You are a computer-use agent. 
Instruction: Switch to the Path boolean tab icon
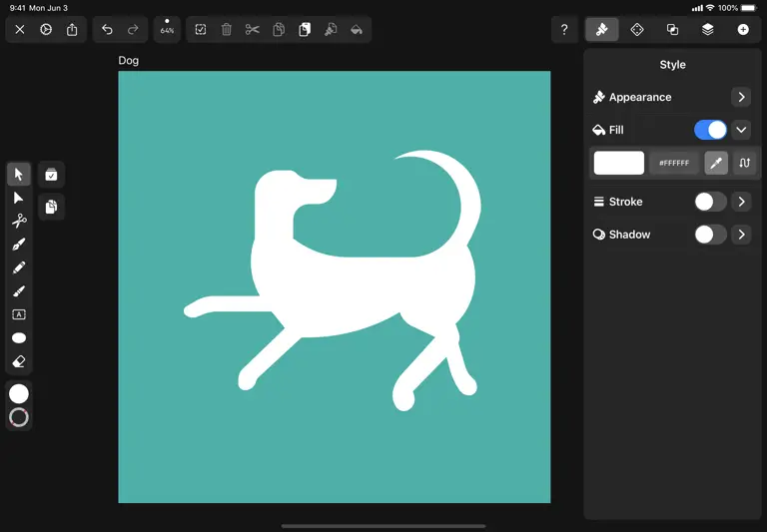pyautogui.click(x=672, y=30)
